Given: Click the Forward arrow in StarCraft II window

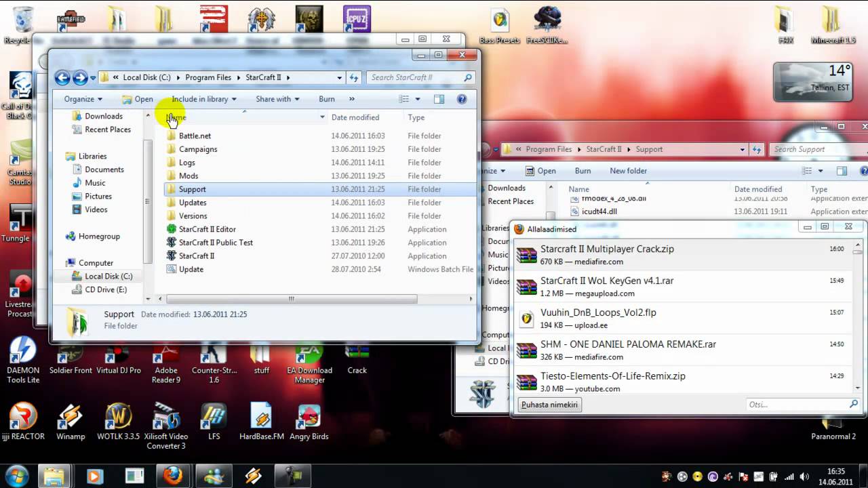Looking at the screenshot, I should tap(80, 78).
